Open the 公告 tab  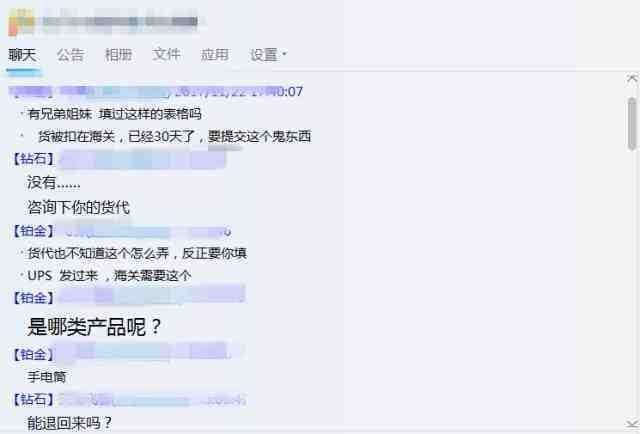(70, 55)
